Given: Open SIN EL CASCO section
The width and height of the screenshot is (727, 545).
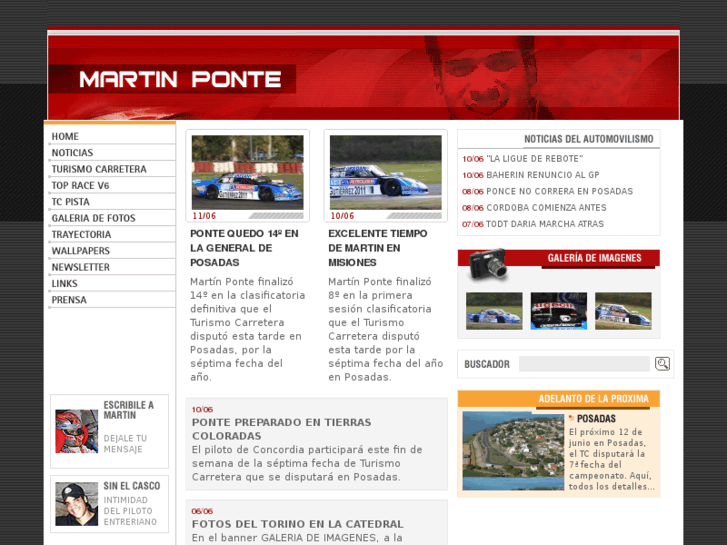Looking at the screenshot, I should click(x=132, y=486).
